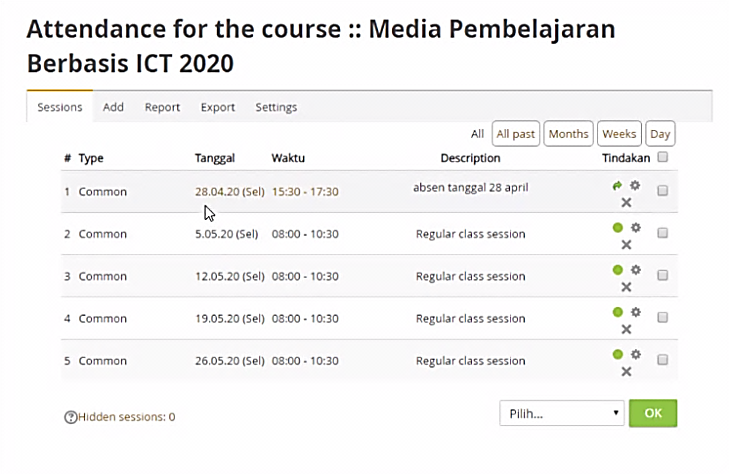Check the select-all checkbox in Tindakan header

pos(663,157)
